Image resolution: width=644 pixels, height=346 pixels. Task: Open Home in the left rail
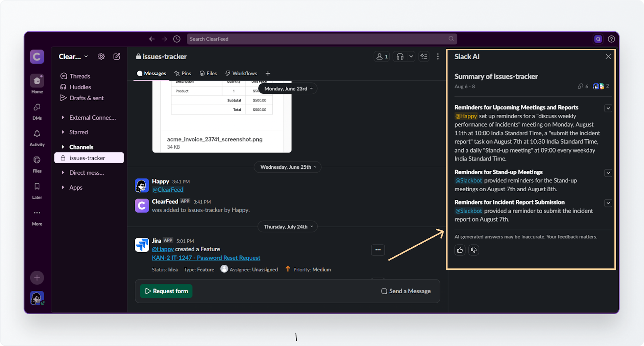pos(37,84)
